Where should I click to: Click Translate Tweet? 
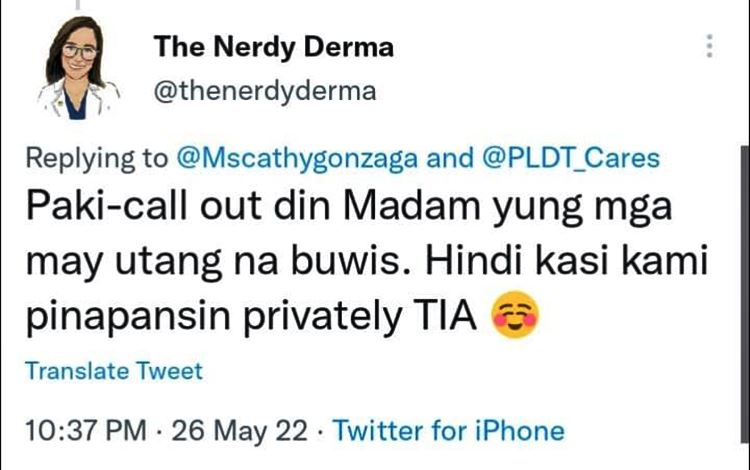click(113, 371)
